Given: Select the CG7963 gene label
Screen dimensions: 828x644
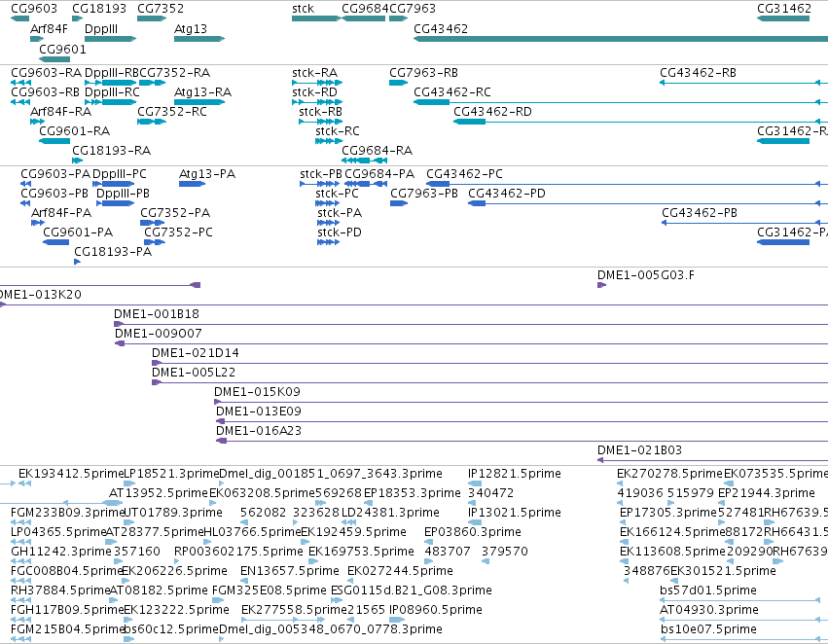Looking at the screenshot, I should pos(413,9).
